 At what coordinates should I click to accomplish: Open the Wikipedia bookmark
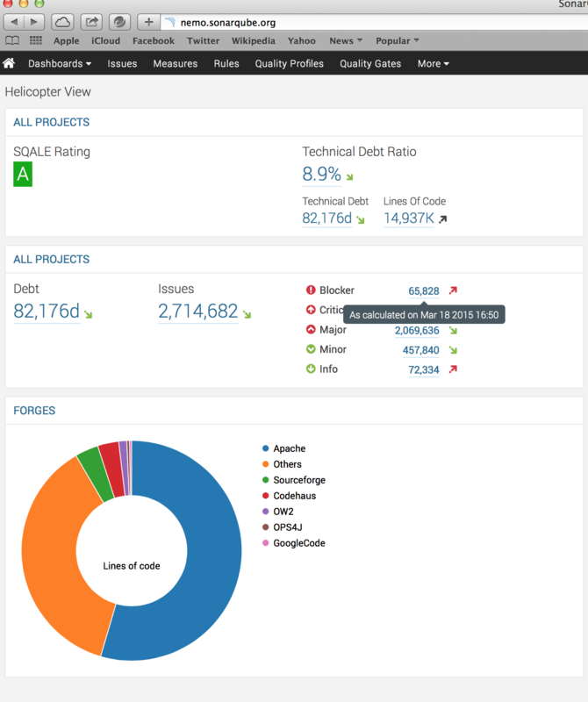tap(254, 40)
